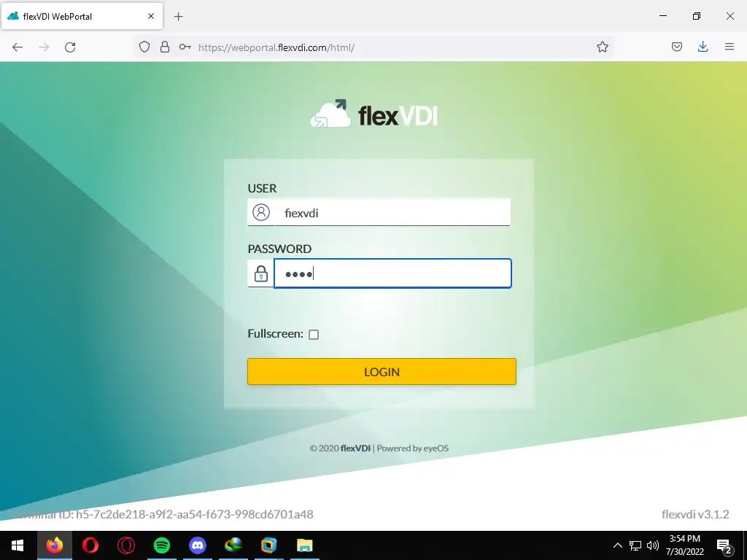Image resolution: width=747 pixels, height=560 pixels.
Task: Open File Explorer from the taskbar
Action: click(304, 545)
